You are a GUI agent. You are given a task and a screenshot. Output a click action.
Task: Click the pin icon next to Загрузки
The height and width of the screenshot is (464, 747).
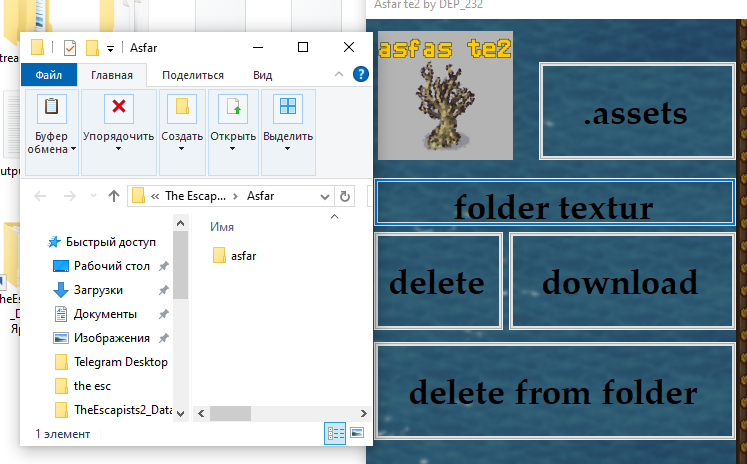pyautogui.click(x=164, y=290)
